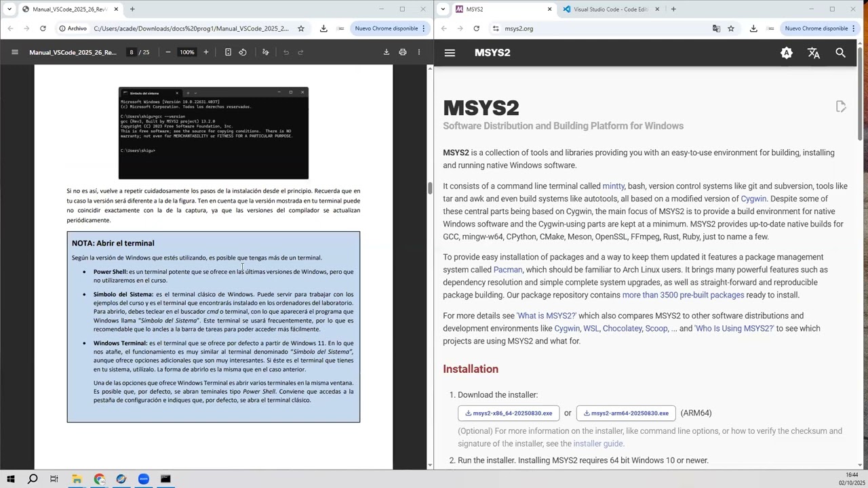Open new tab in MSYS2 window
The height and width of the screenshot is (488, 868).
pos(673,9)
